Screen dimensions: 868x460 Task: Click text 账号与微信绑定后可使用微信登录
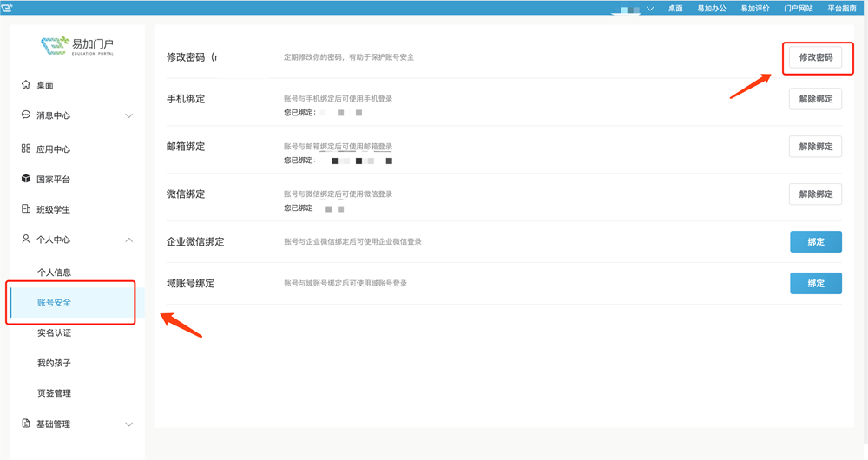(x=339, y=194)
